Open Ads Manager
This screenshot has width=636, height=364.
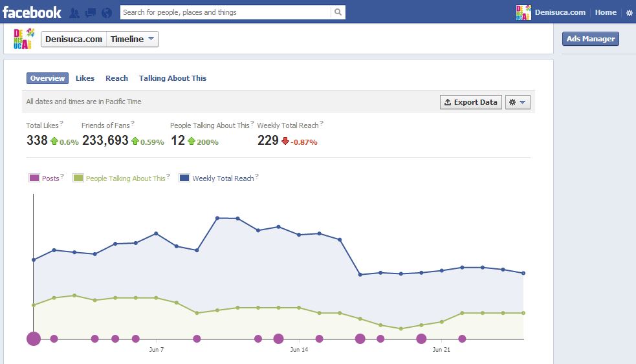[x=590, y=39]
